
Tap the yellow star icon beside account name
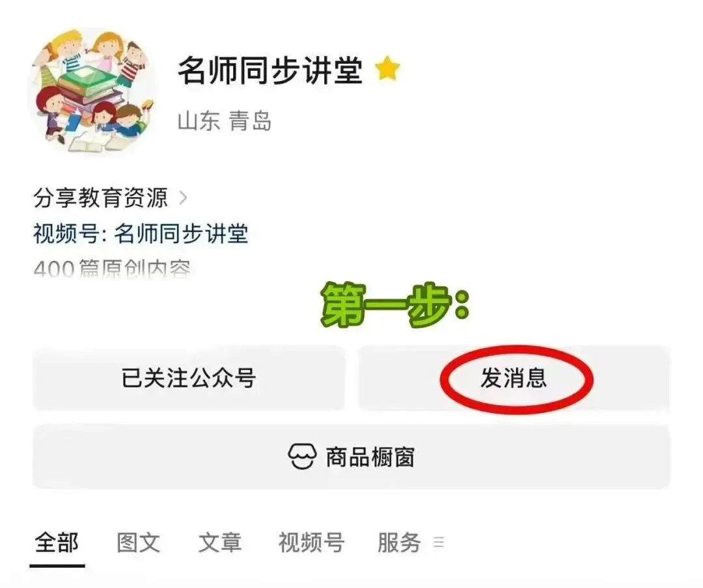pos(387,68)
